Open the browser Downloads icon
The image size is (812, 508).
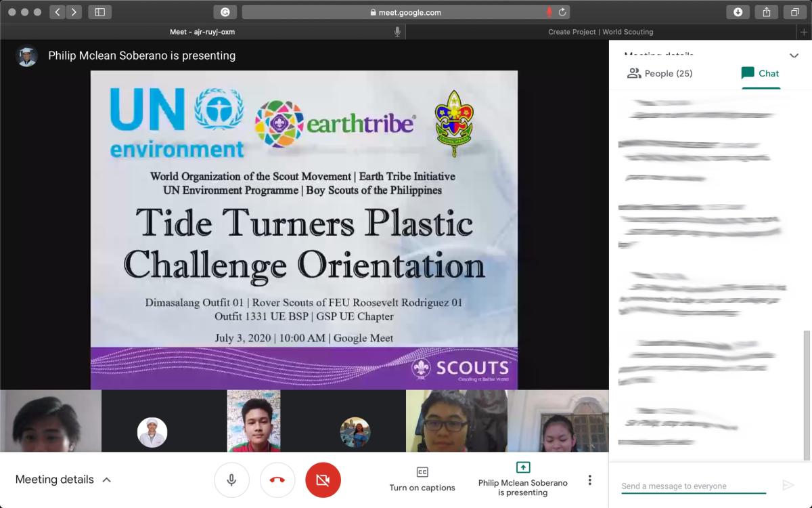738,12
